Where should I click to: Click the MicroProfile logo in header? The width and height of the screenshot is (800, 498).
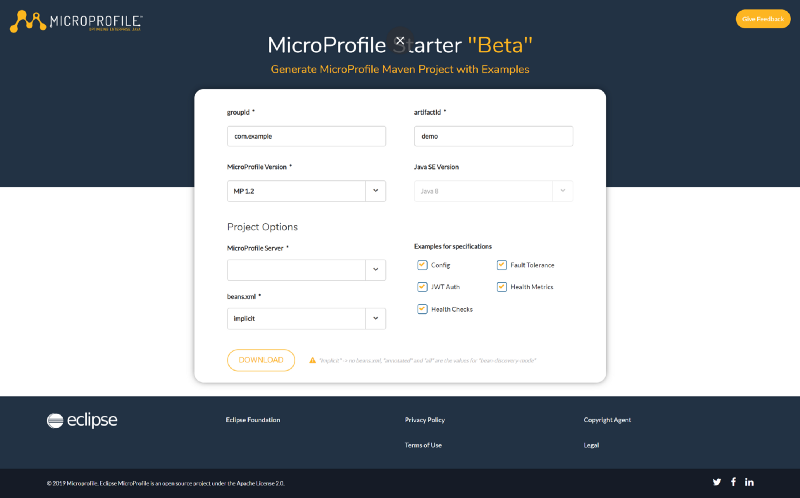click(x=76, y=21)
